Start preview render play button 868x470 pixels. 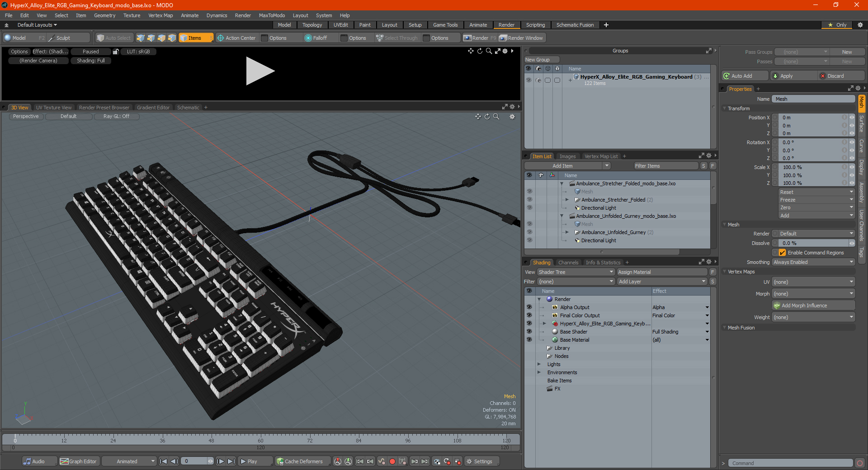click(x=260, y=71)
